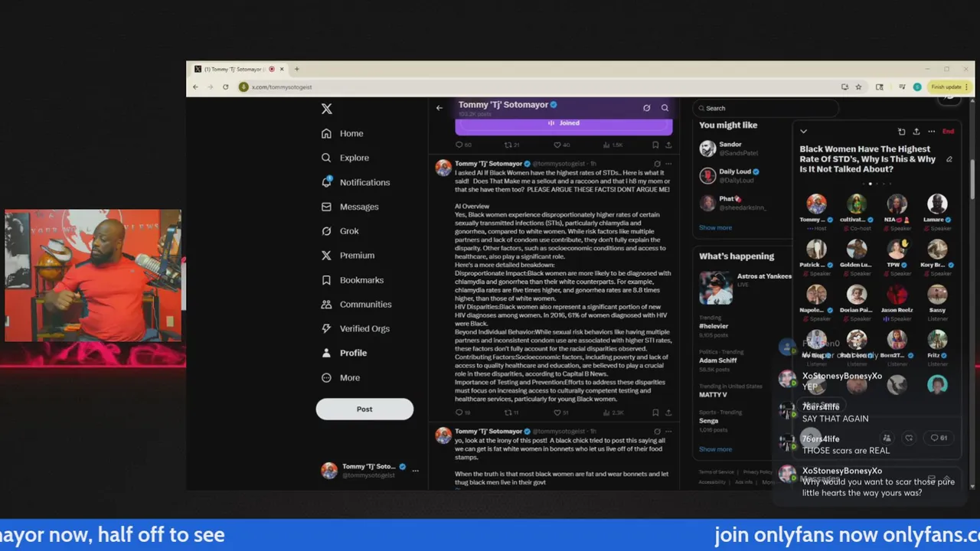Click the share icon in space panel
This screenshot has height=551, width=980.
(x=916, y=132)
